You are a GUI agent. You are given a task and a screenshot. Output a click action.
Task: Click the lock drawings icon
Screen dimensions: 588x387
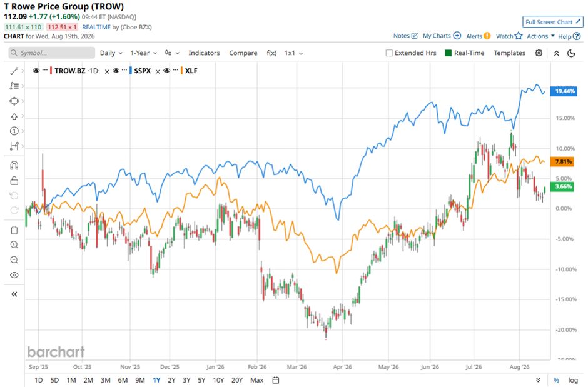click(14, 181)
